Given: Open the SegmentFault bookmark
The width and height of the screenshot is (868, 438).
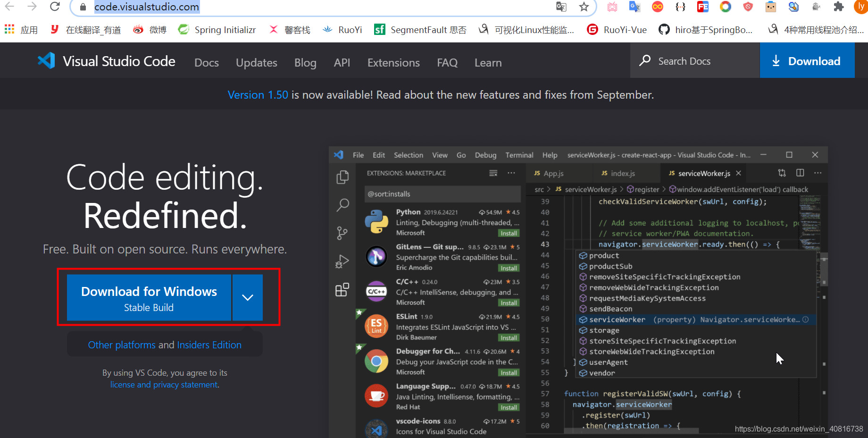Looking at the screenshot, I should click(x=420, y=30).
